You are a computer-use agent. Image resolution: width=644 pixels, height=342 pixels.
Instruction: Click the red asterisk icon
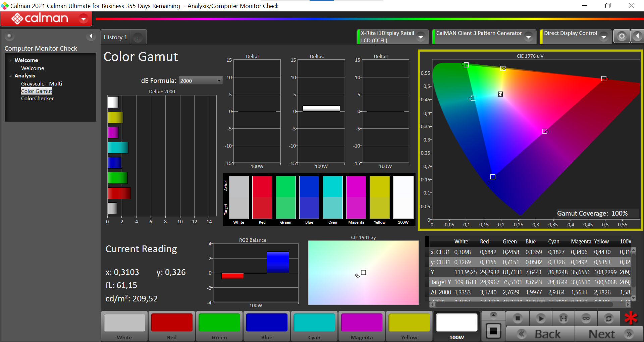click(x=631, y=318)
